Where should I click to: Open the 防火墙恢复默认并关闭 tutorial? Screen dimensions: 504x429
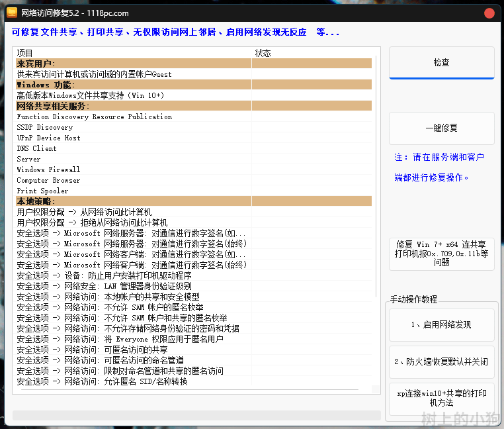pyautogui.click(x=441, y=362)
